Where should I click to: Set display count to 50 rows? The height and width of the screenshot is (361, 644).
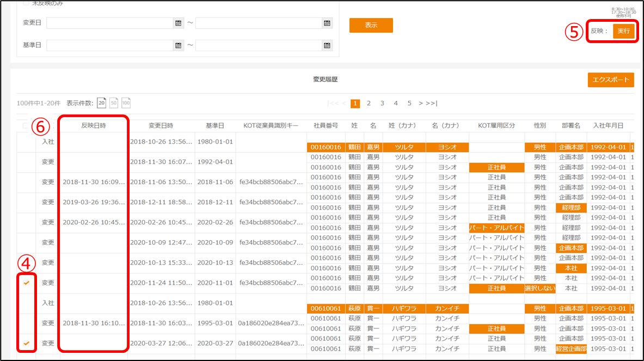114,103
